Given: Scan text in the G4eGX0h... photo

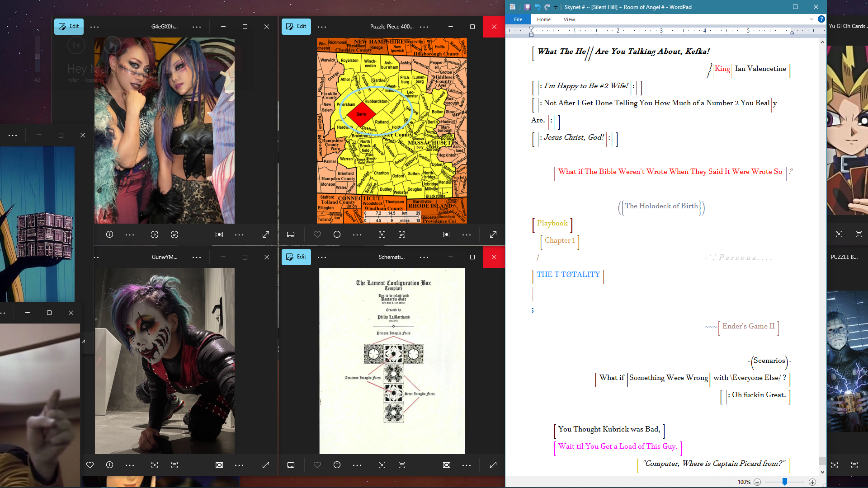Looking at the screenshot, I should point(175,235).
